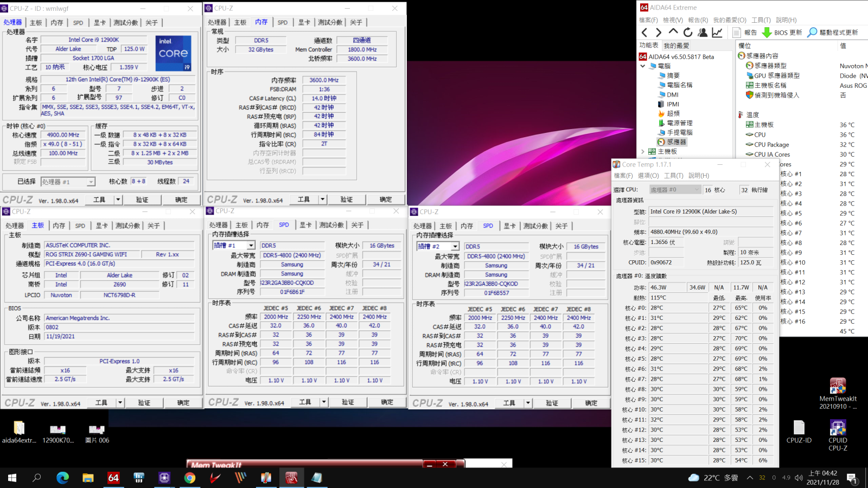Switch to 处理器 tab in slot #2 SPD window

pyautogui.click(x=422, y=226)
